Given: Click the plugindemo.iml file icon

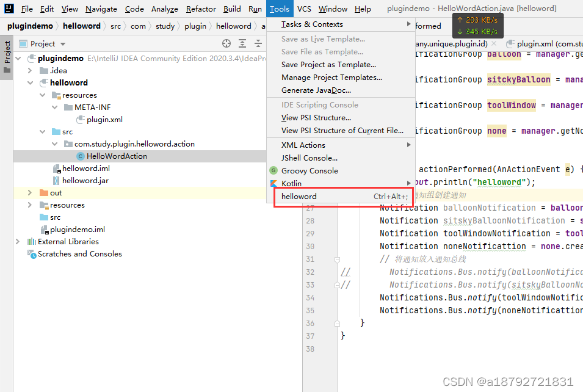Looking at the screenshot, I should click(45, 230).
